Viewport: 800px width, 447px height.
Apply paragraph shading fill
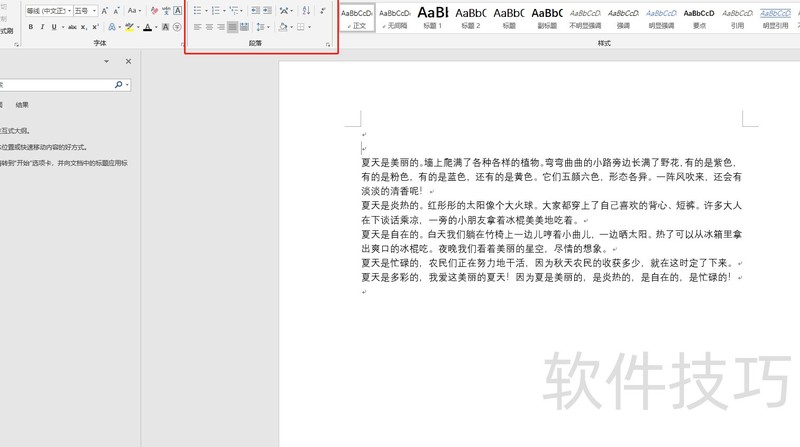(x=283, y=27)
